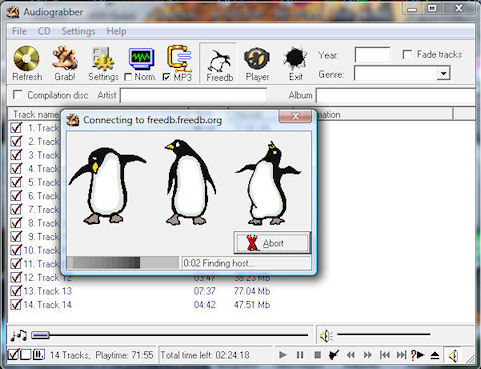Uncheck track 5 checkbox
Image resolution: width=481 pixels, height=369 pixels.
[16, 182]
